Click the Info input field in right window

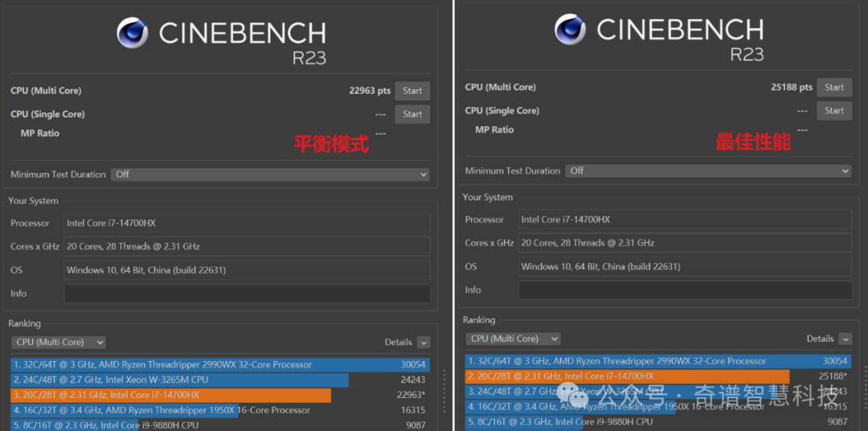tap(686, 290)
